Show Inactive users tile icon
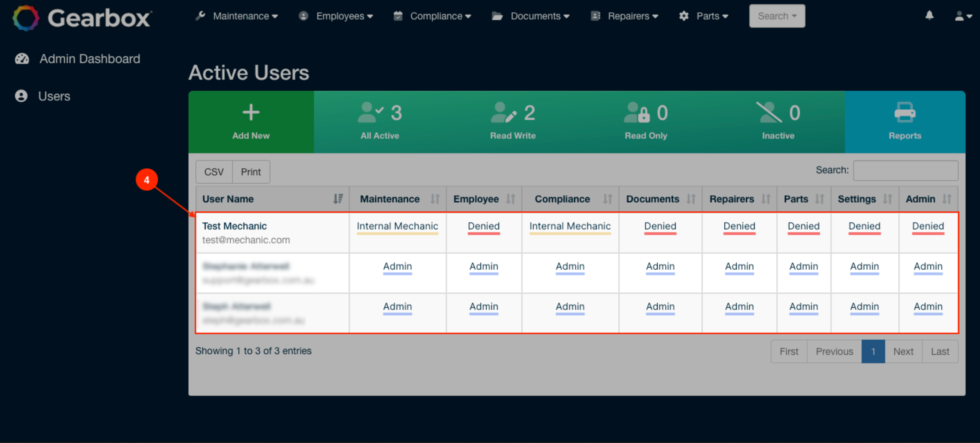The image size is (980, 443). coord(769,113)
